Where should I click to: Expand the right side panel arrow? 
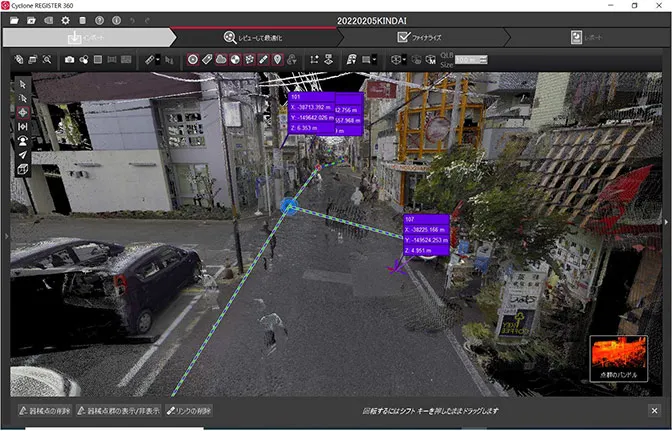point(666,222)
